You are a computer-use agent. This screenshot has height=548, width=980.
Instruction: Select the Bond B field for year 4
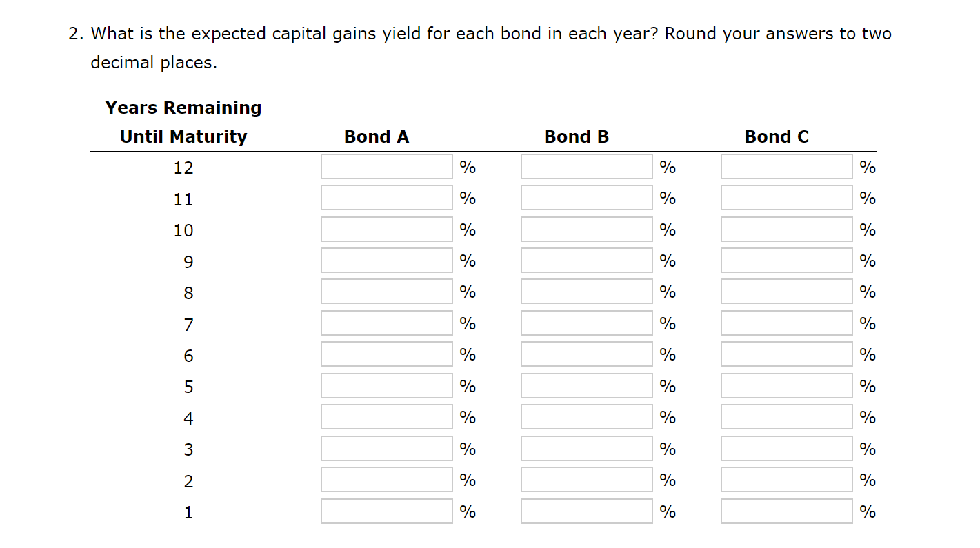[x=586, y=416]
